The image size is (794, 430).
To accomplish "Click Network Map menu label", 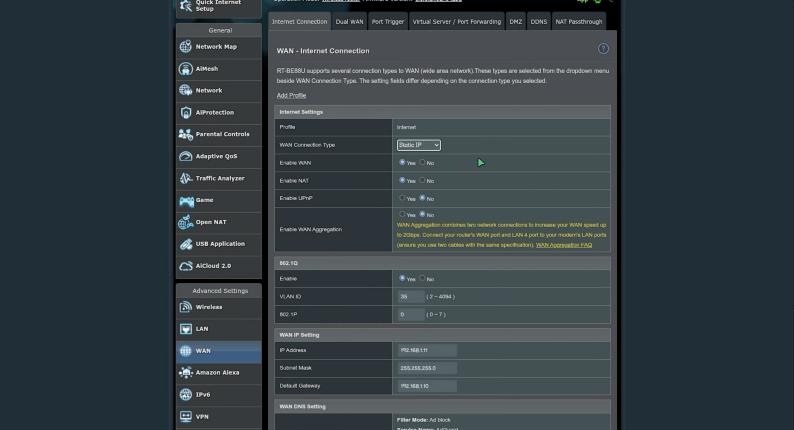I will (216, 47).
